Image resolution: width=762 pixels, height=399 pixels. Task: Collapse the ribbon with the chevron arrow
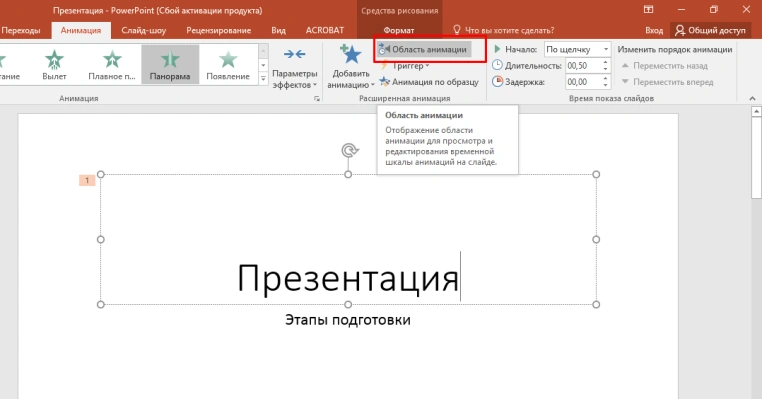pos(752,98)
